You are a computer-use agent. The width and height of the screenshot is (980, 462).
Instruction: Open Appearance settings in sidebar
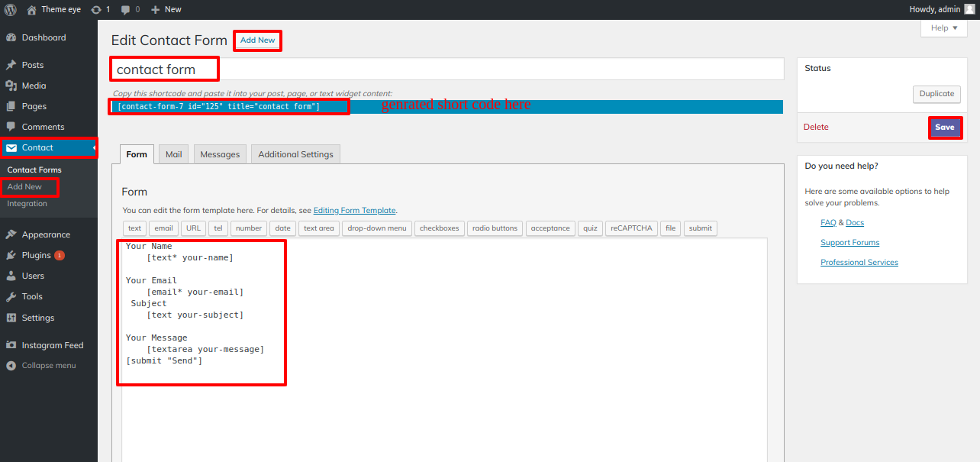tap(46, 234)
